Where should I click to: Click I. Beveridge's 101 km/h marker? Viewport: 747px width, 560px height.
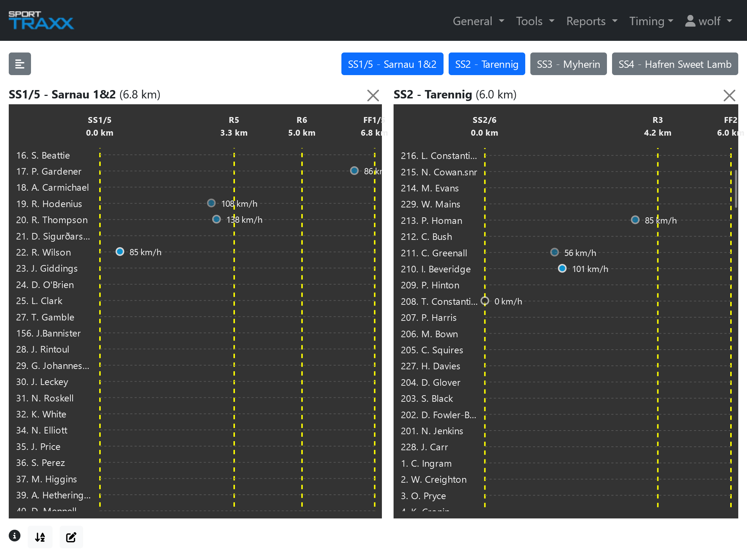tap(562, 268)
